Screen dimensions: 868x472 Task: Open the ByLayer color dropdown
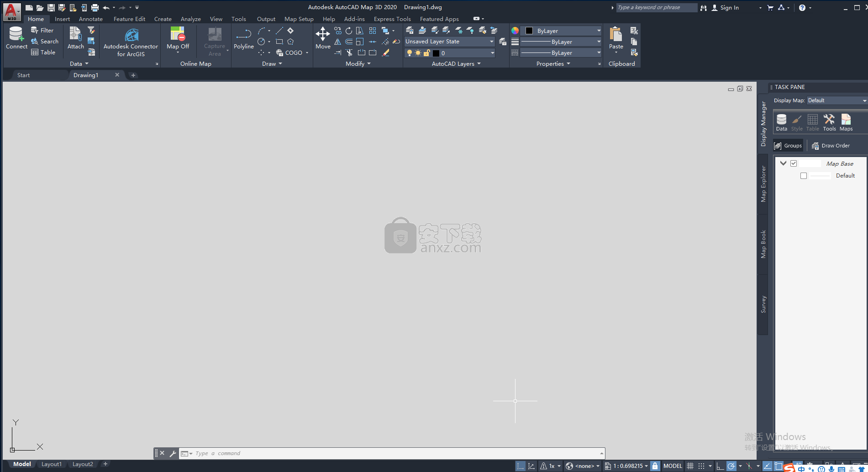[x=561, y=31]
